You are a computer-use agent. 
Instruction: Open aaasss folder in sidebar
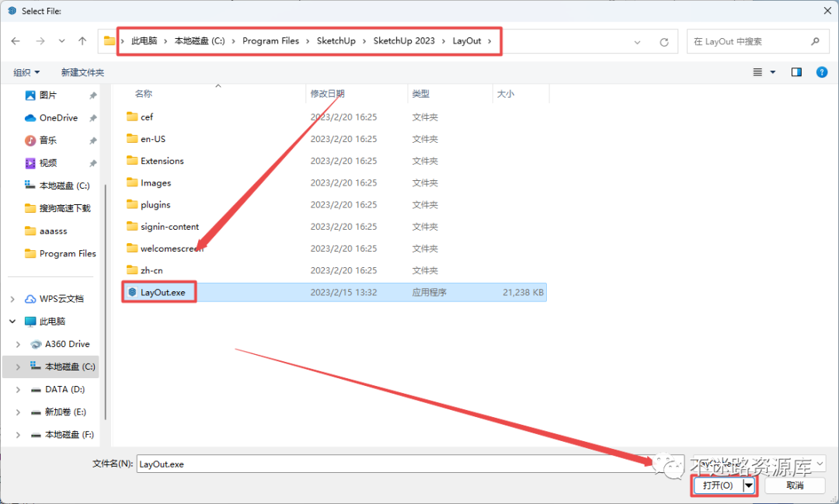[x=53, y=231]
